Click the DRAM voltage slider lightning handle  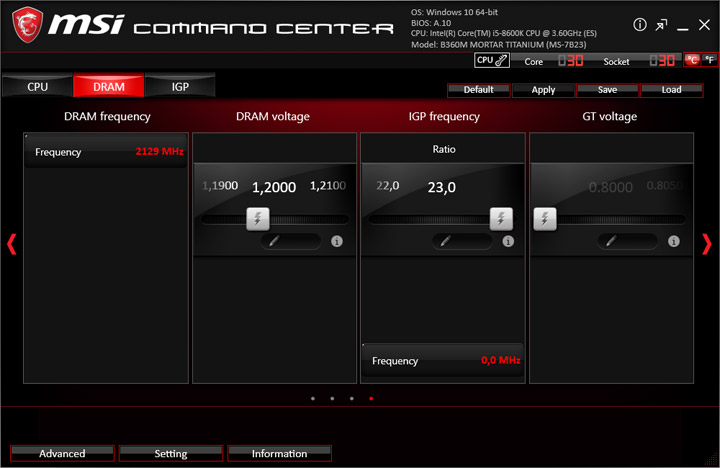[x=258, y=219]
